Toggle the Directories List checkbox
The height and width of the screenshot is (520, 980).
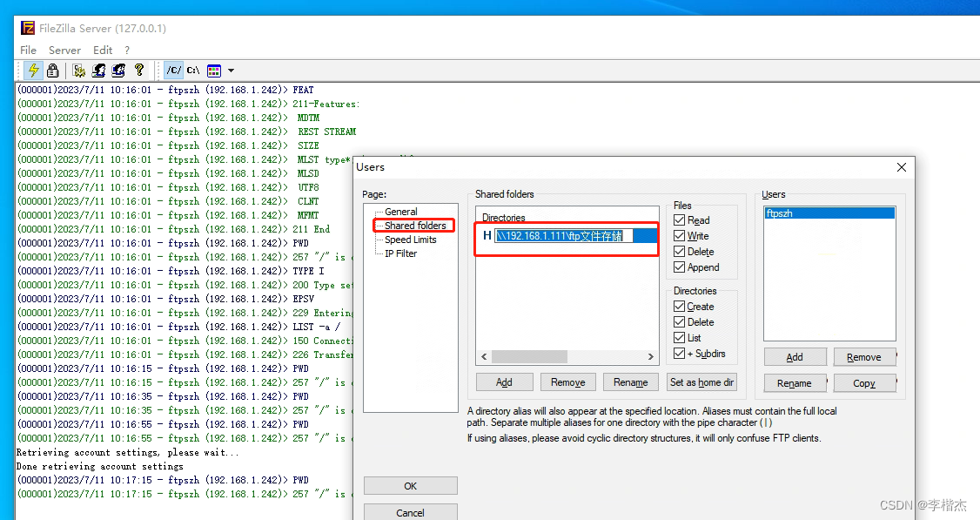coord(680,338)
